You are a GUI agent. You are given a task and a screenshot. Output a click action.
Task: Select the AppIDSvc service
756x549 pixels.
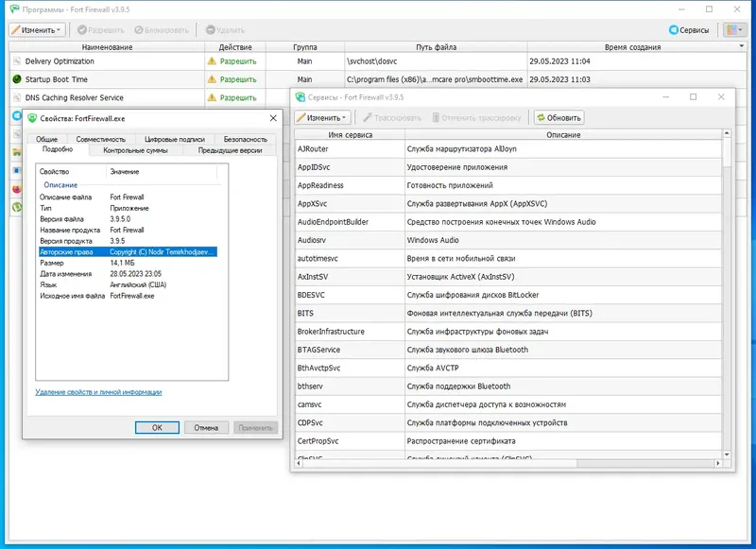[x=508, y=167]
